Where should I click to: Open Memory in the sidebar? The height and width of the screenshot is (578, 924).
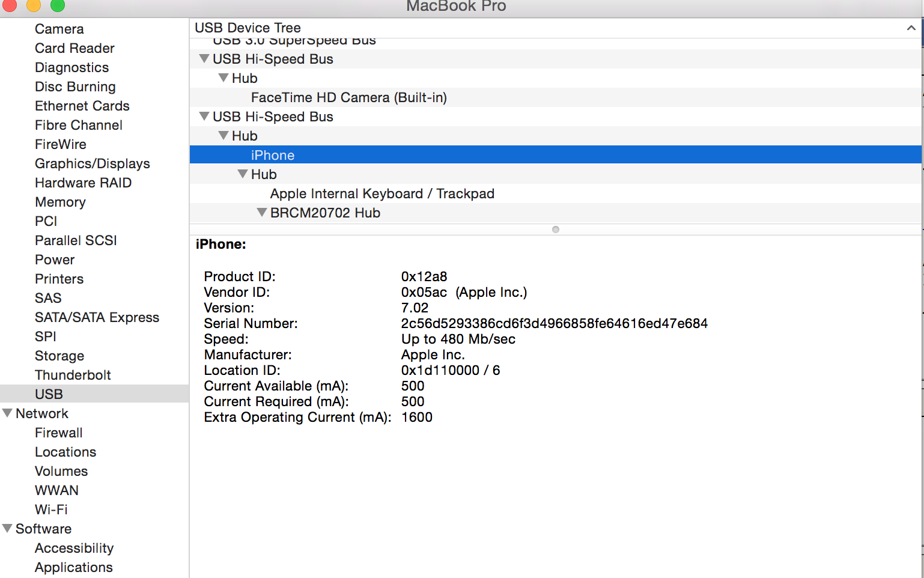pyautogui.click(x=60, y=202)
